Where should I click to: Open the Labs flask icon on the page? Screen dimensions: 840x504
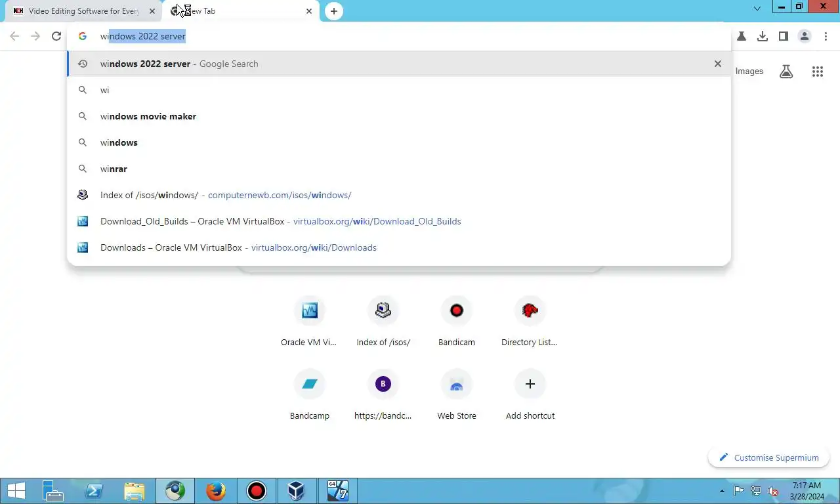786,72
